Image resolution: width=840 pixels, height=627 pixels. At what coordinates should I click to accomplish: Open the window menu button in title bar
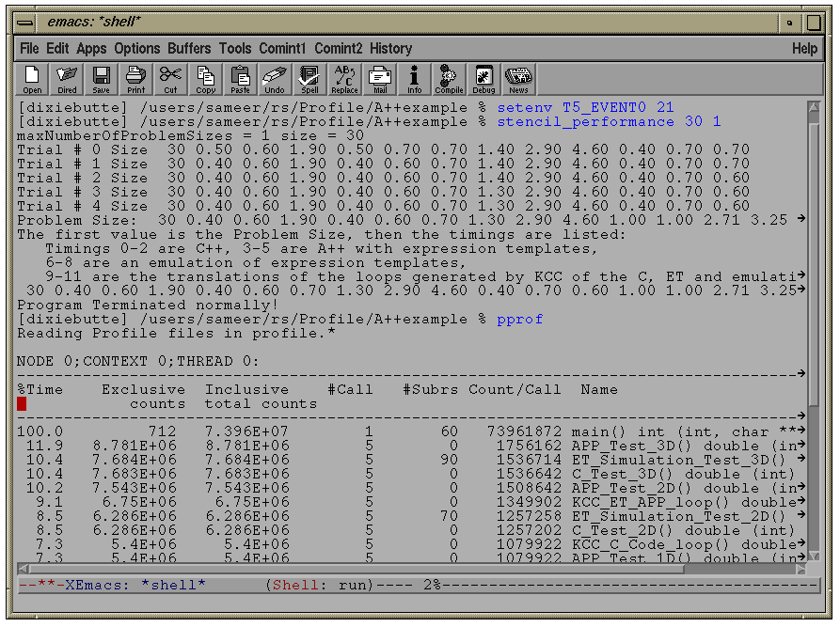tap(24, 23)
